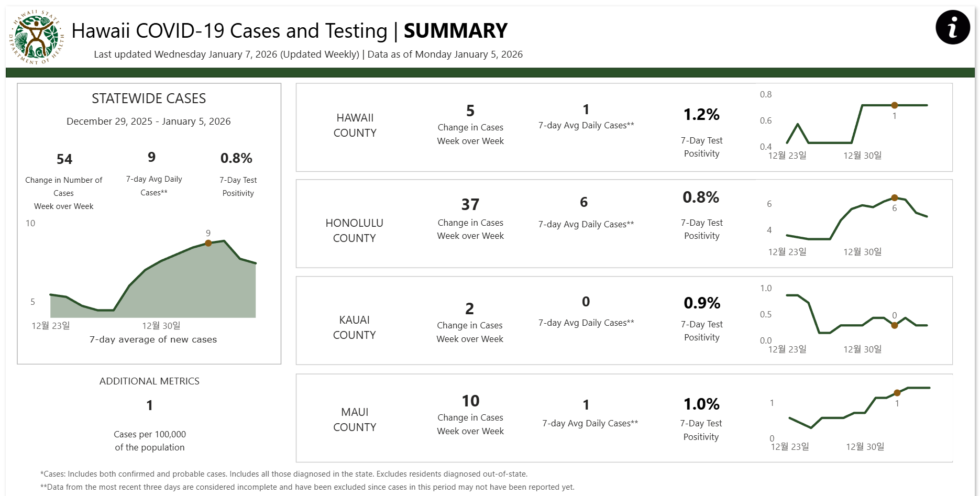The image size is (980, 496).
Task: Select the statewide 54 case change value
Action: pos(64,159)
